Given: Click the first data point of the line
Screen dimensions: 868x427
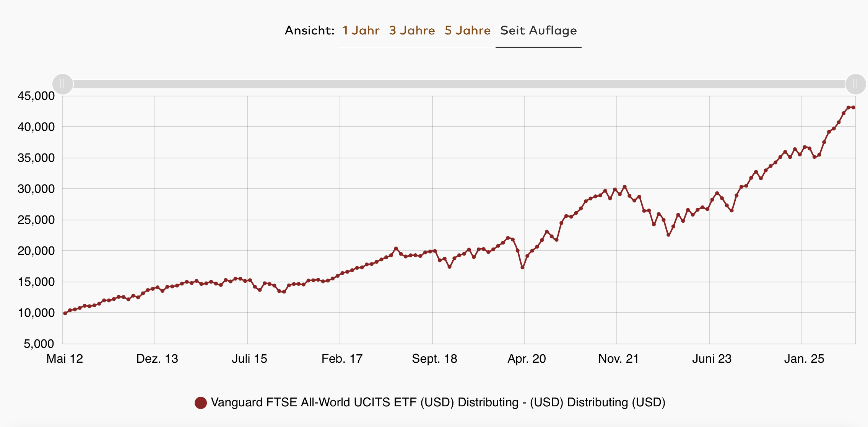Looking at the screenshot, I should tap(65, 313).
